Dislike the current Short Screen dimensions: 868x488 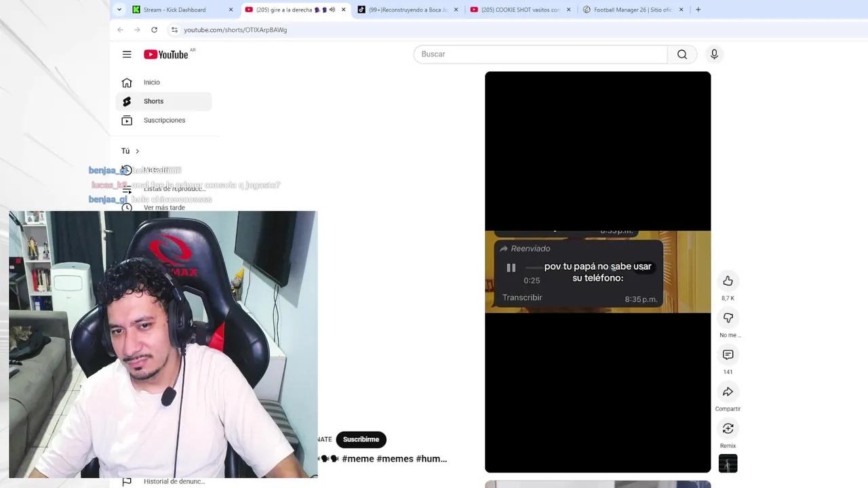(728, 318)
